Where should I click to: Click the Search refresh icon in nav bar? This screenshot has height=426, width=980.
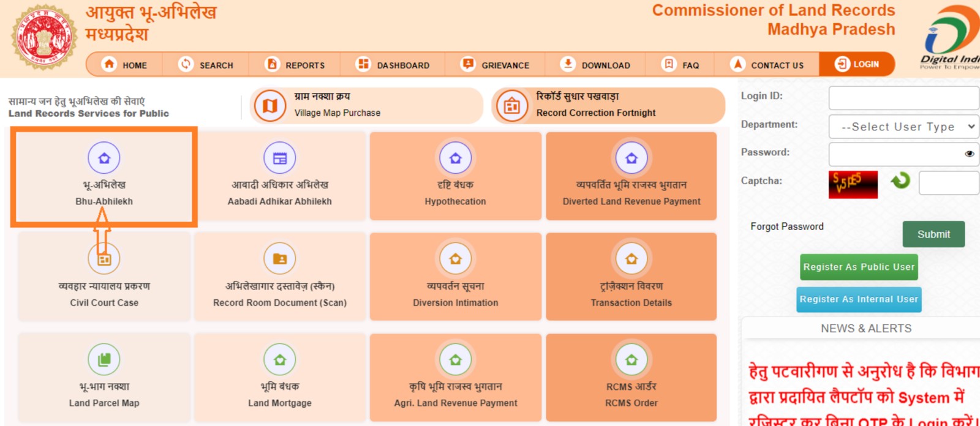pyautogui.click(x=186, y=64)
